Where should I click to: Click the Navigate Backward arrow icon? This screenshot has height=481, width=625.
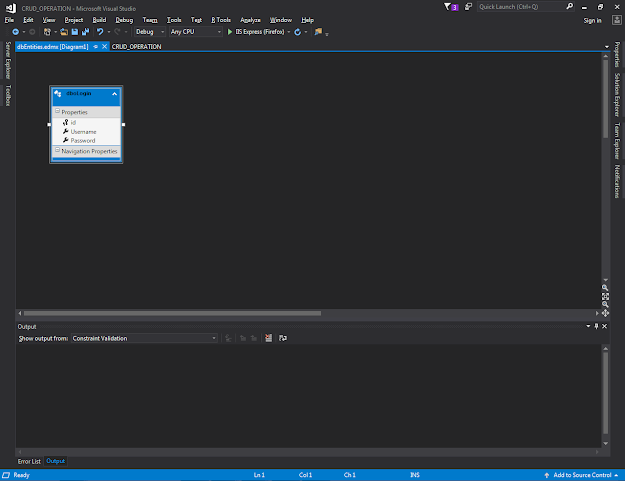(15, 32)
